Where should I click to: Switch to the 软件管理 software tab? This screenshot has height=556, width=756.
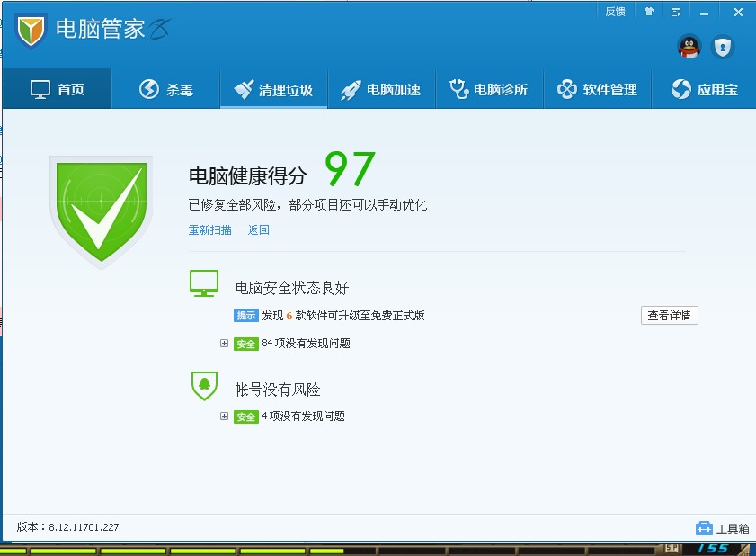pos(597,89)
